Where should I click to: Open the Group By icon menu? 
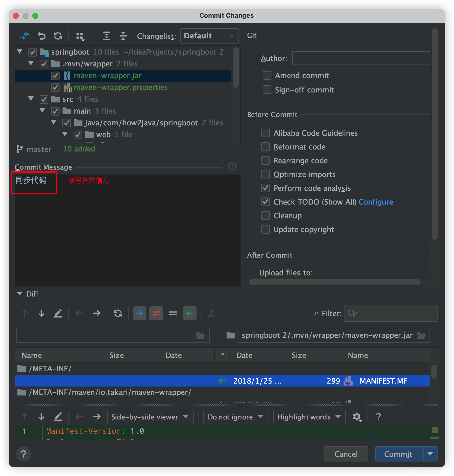(x=80, y=36)
